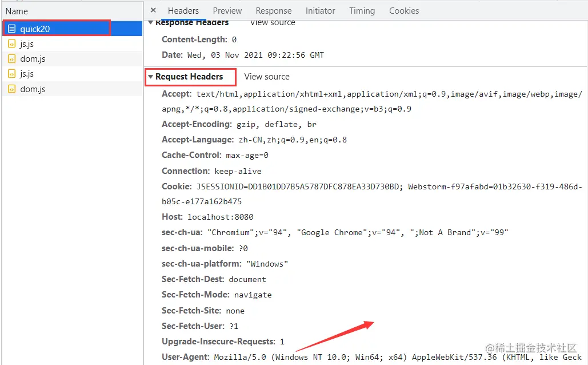Switch to the Headers tab
Viewport: 588px width, 365px height.
pos(183,11)
